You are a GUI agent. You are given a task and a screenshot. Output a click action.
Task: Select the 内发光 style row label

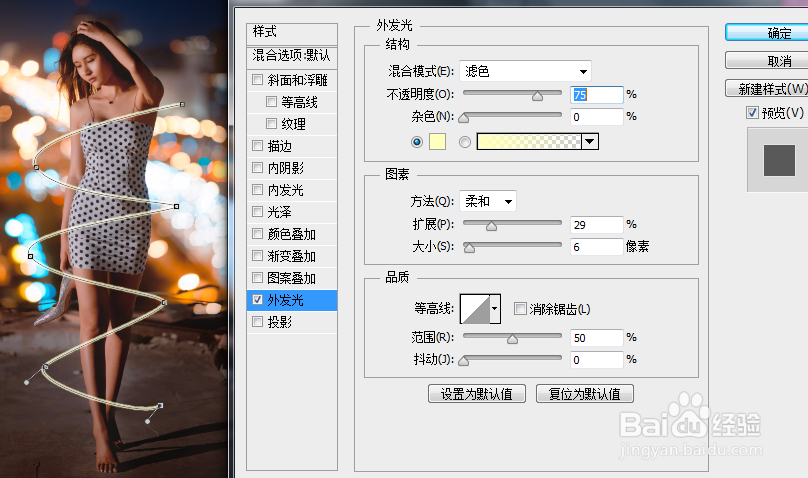click(285, 190)
